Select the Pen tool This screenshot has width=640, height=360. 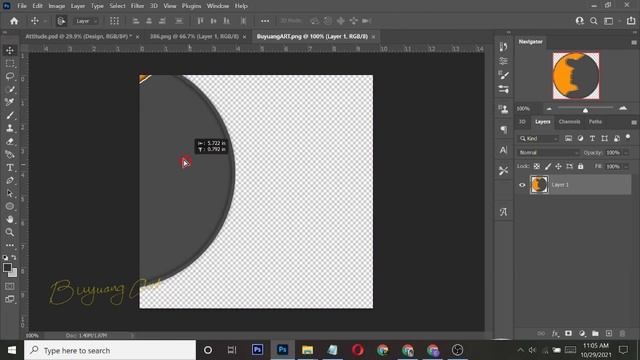[10, 180]
